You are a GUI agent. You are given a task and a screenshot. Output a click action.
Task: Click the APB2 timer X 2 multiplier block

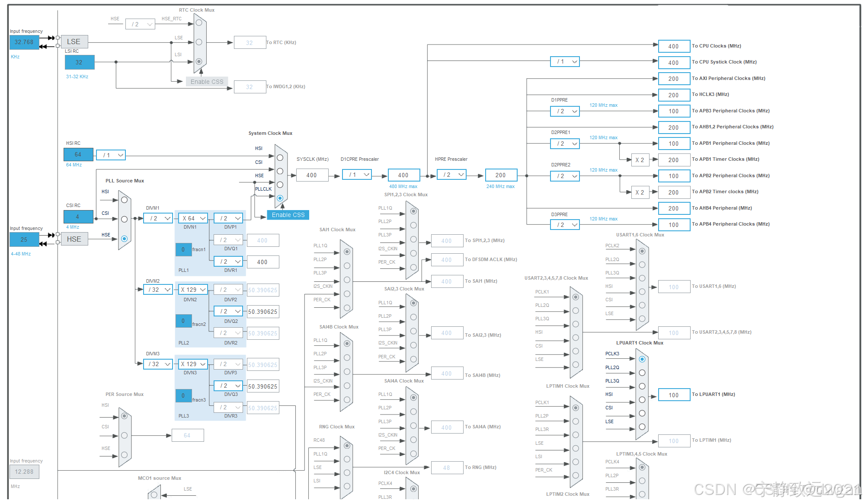[x=640, y=192]
